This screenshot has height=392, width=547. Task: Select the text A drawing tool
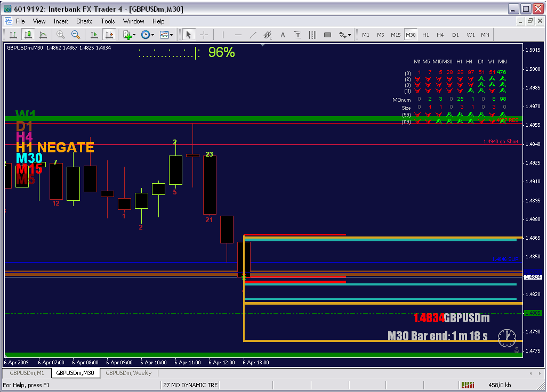click(283, 35)
